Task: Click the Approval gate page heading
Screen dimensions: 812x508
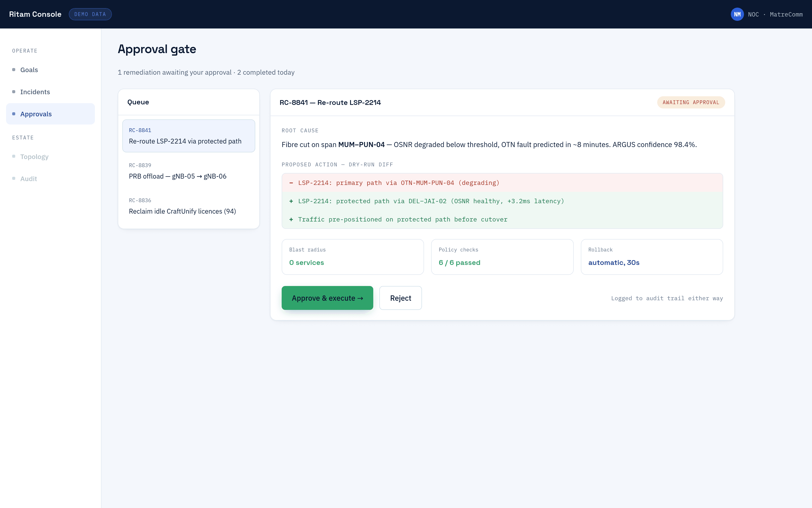Action: click(157, 49)
